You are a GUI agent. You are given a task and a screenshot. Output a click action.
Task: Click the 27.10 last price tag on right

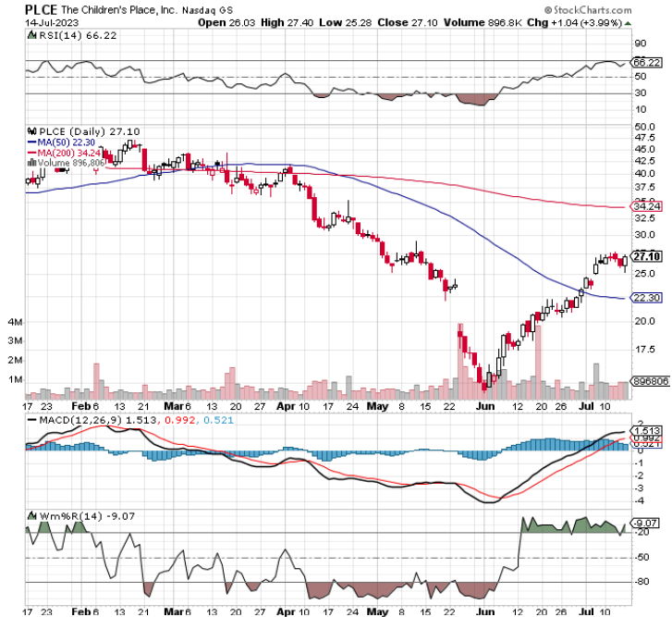pyautogui.click(x=647, y=256)
